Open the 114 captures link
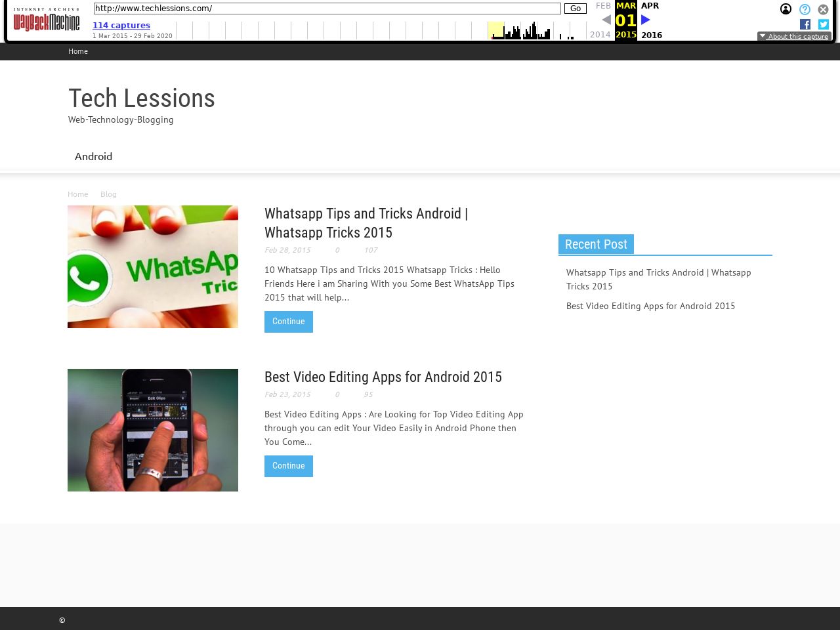Viewport: 840px width, 630px height. pos(121,26)
